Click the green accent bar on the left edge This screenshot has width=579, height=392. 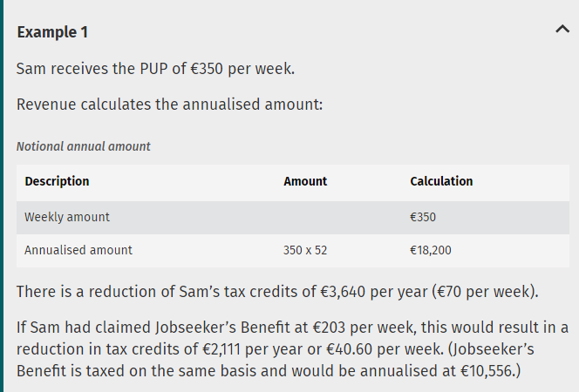coord(2,196)
